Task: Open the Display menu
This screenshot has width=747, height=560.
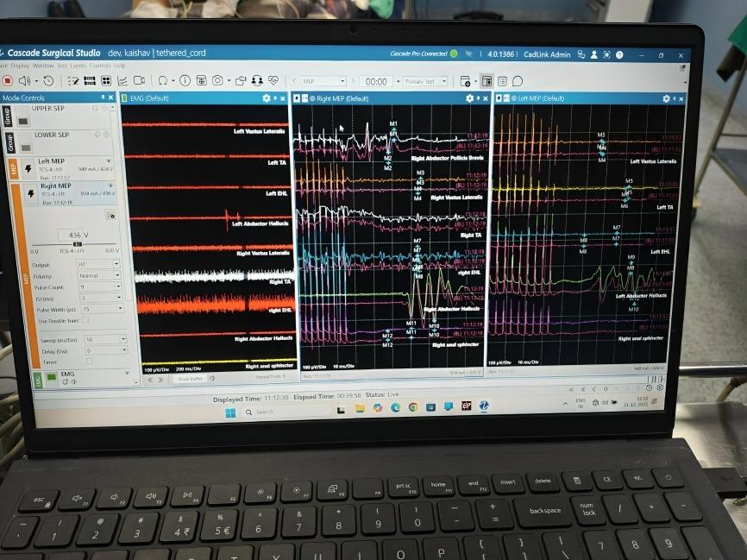Action: (19, 66)
